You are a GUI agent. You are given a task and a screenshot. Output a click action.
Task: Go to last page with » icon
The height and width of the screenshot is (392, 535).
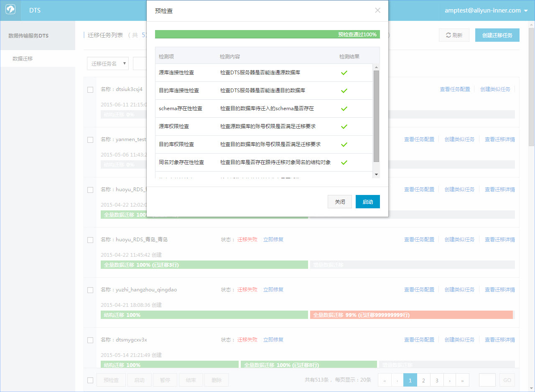point(463,380)
